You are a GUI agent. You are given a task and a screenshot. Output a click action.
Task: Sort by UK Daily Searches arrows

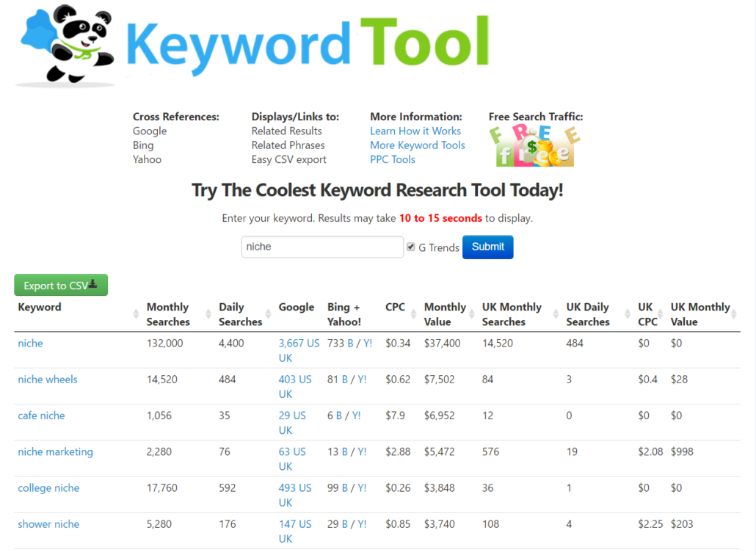[x=628, y=314]
